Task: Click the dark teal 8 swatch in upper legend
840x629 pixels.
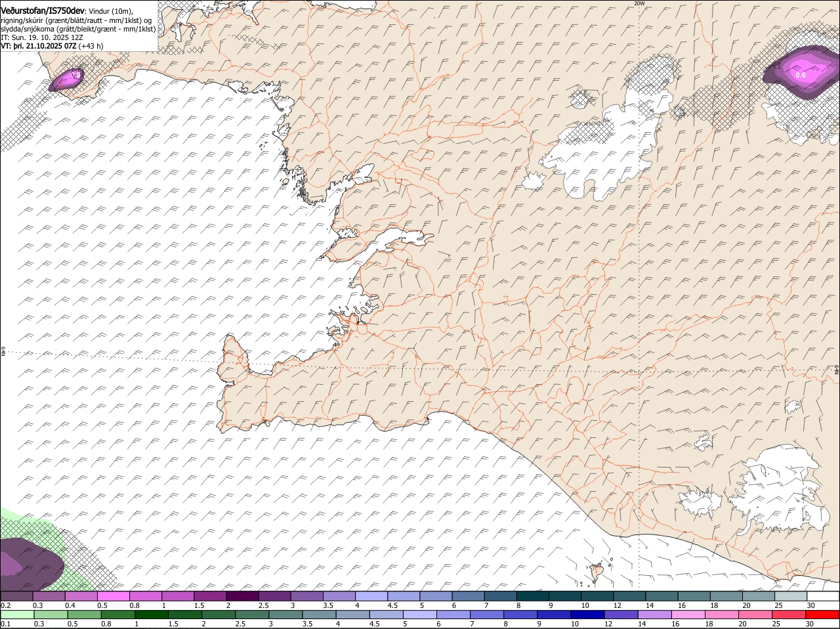Action: [532, 596]
